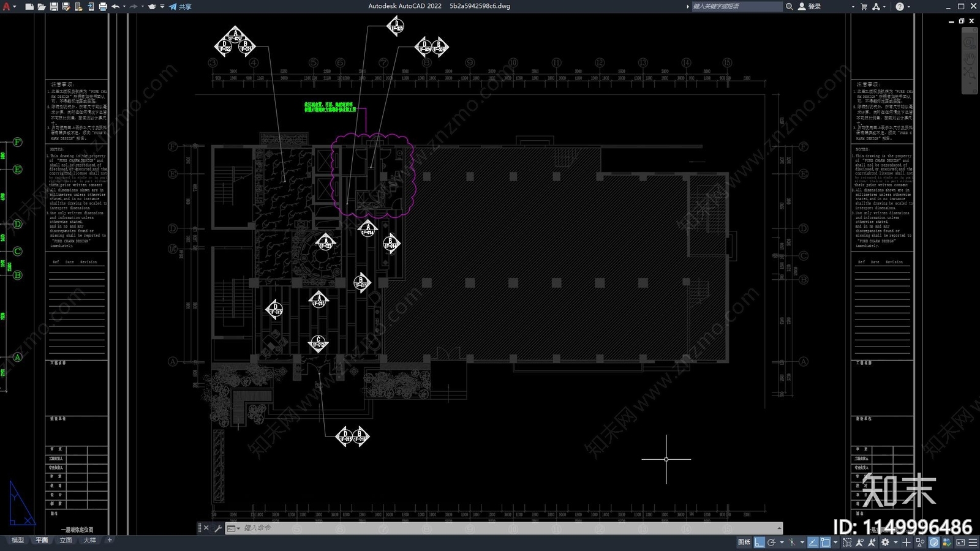Add a new layout with plus button
This screenshot has width=980, height=551.
(110, 540)
